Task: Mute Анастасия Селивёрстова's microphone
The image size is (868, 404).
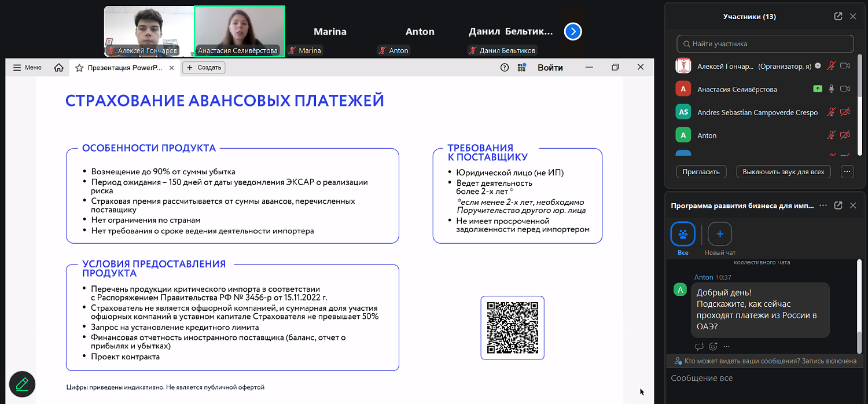Action: click(x=832, y=89)
